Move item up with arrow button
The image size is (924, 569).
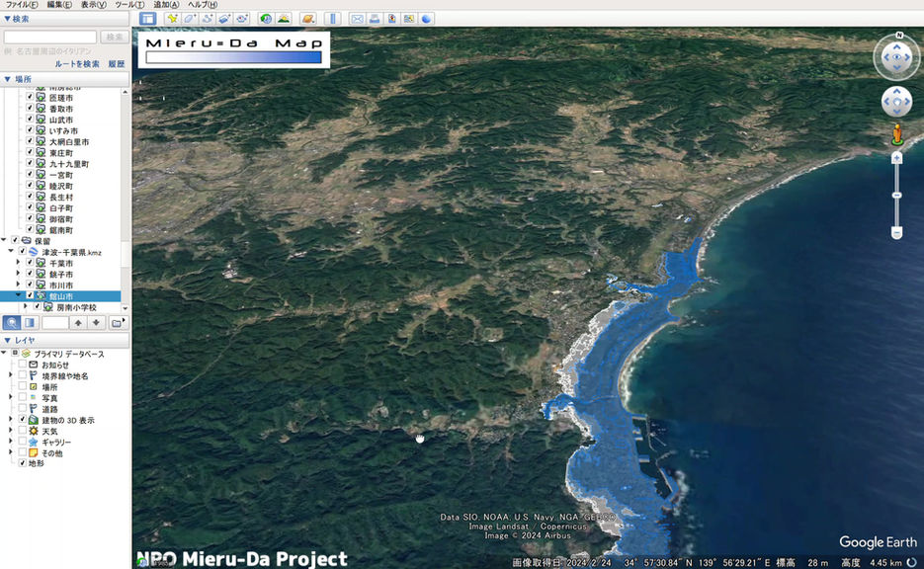point(78,323)
